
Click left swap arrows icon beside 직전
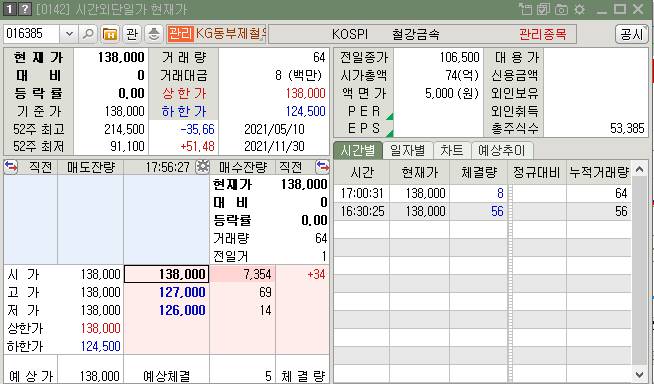11,167
